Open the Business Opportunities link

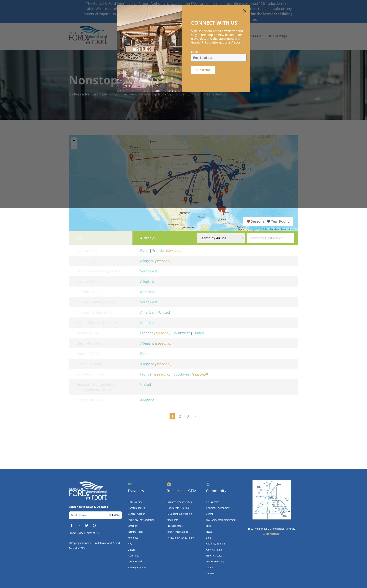tap(179, 502)
